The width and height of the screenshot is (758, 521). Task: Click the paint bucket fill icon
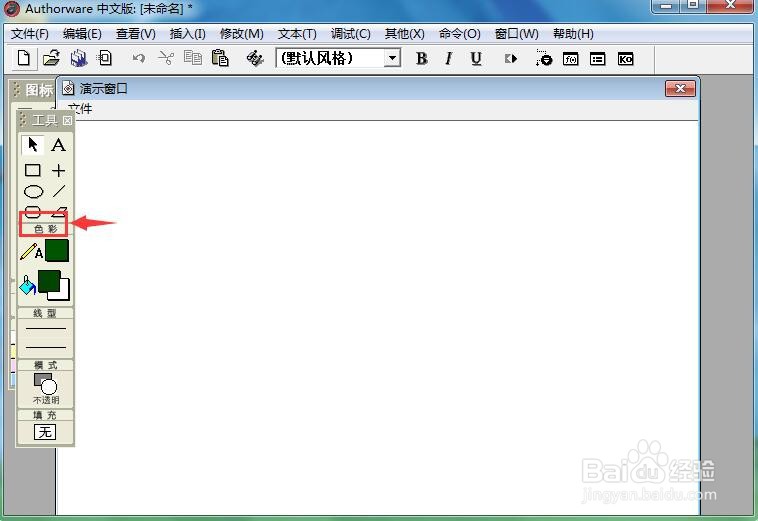pos(28,285)
